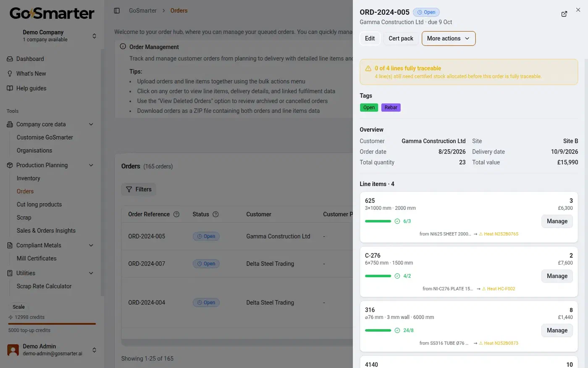588x368 pixels.
Task: Click the Heat HC-F002 link
Action: (499, 289)
